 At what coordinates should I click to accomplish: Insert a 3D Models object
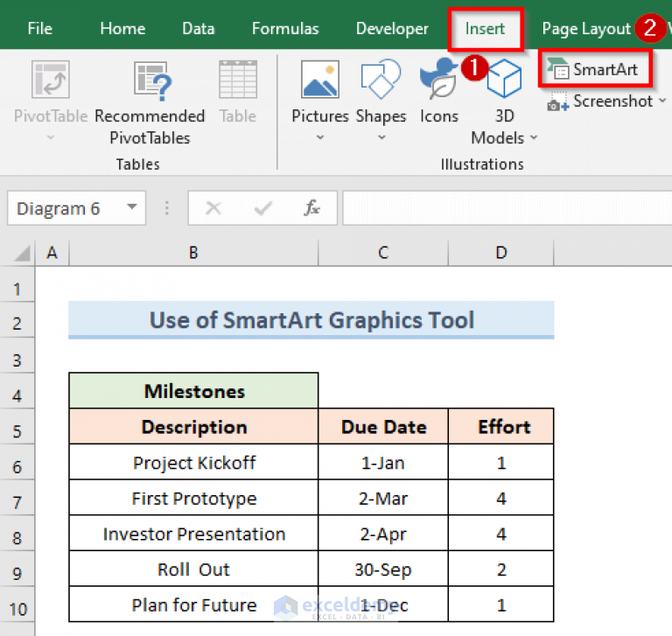(504, 80)
